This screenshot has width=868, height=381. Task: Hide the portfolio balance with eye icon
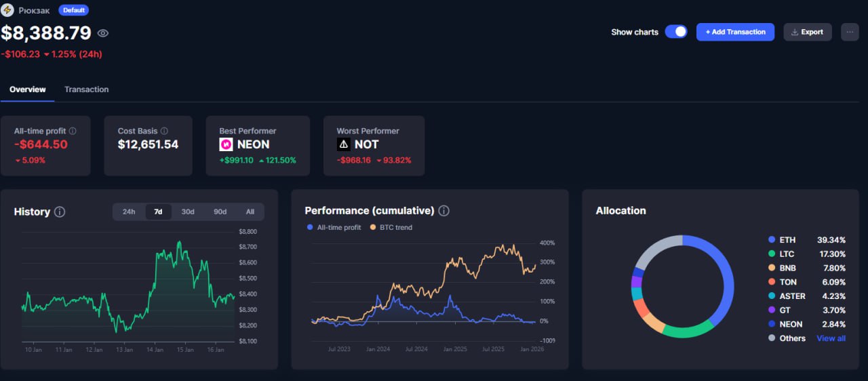point(103,33)
